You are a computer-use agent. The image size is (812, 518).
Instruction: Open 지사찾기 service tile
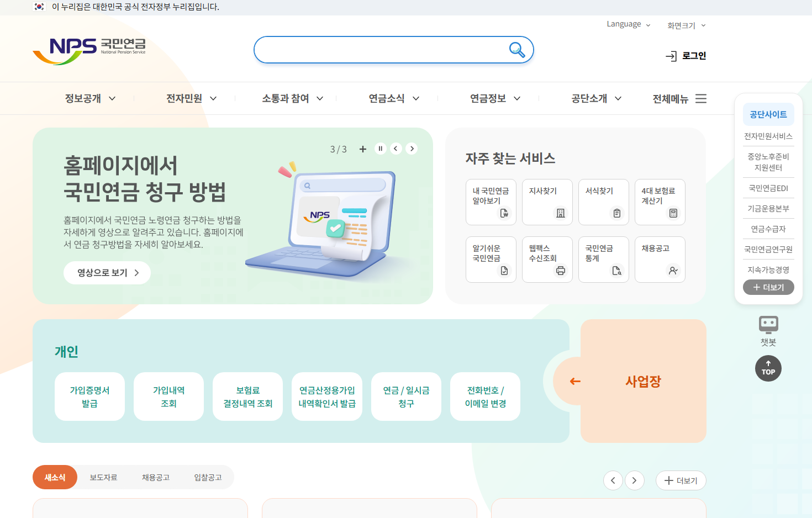[547, 202]
